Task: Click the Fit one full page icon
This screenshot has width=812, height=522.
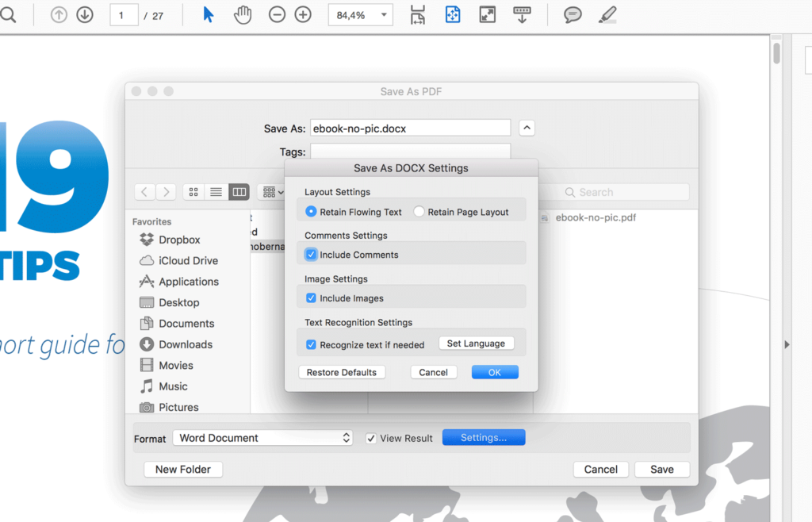Action: click(453, 14)
